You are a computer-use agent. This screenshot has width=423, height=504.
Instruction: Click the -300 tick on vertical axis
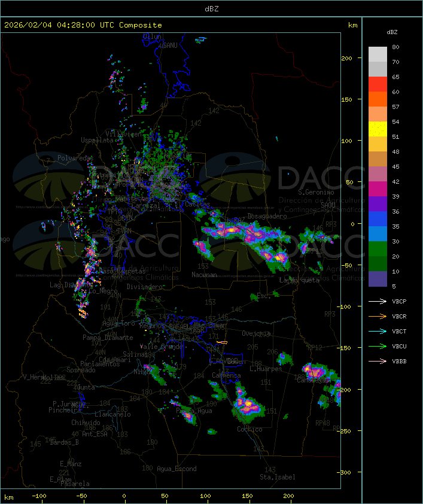[345, 472]
